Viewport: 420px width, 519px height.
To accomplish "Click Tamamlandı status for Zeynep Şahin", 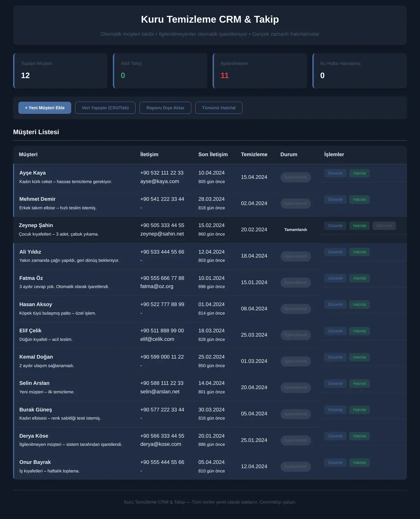I will click(296, 230).
